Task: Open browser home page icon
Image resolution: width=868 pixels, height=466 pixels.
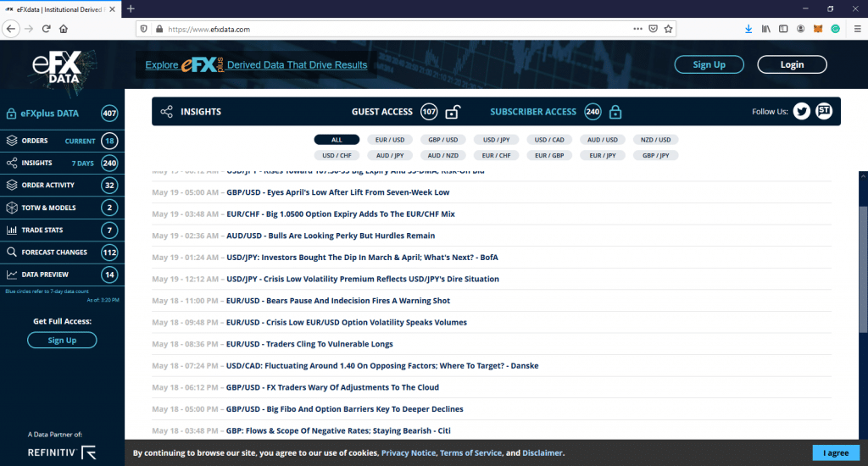Action: coord(64,29)
